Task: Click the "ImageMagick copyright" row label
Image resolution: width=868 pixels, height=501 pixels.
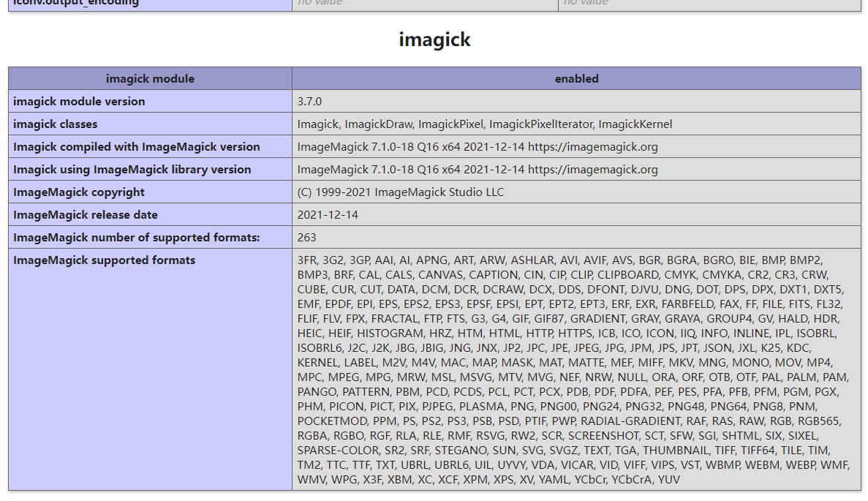Action: tap(79, 192)
